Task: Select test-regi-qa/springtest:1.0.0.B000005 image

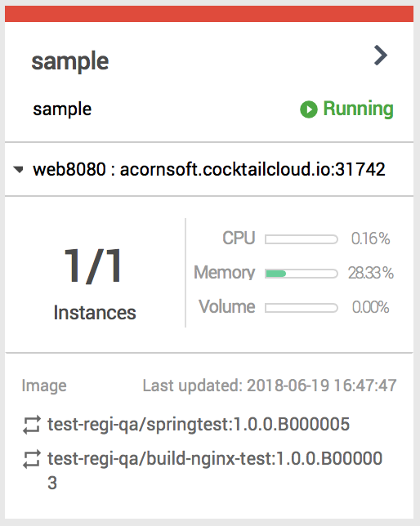Action: point(199,425)
